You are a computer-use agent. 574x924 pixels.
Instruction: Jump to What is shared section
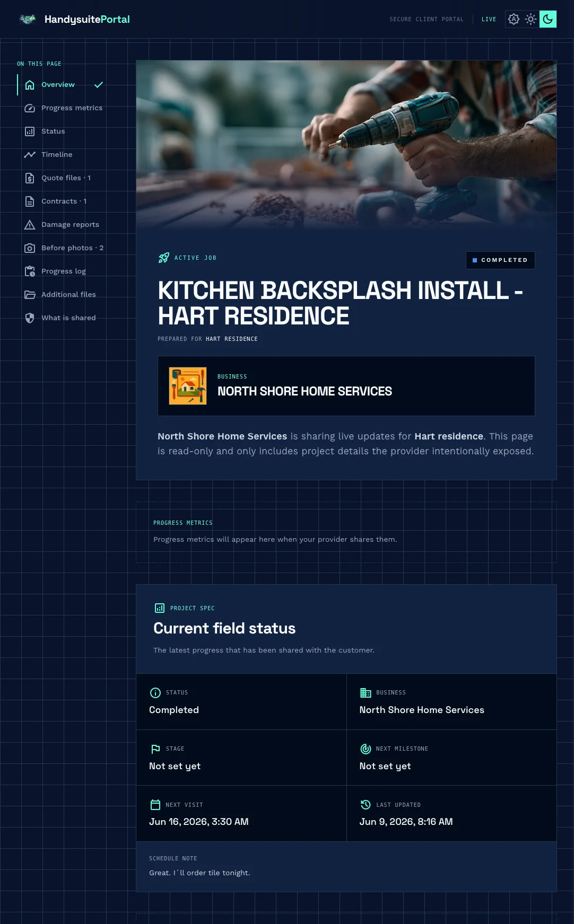(x=64, y=318)
